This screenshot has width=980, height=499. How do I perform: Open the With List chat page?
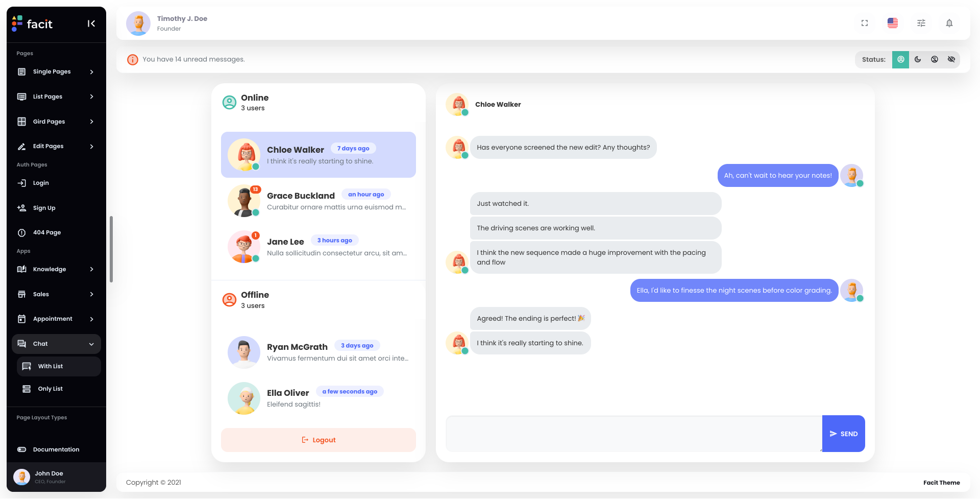(x=58, y=366)
